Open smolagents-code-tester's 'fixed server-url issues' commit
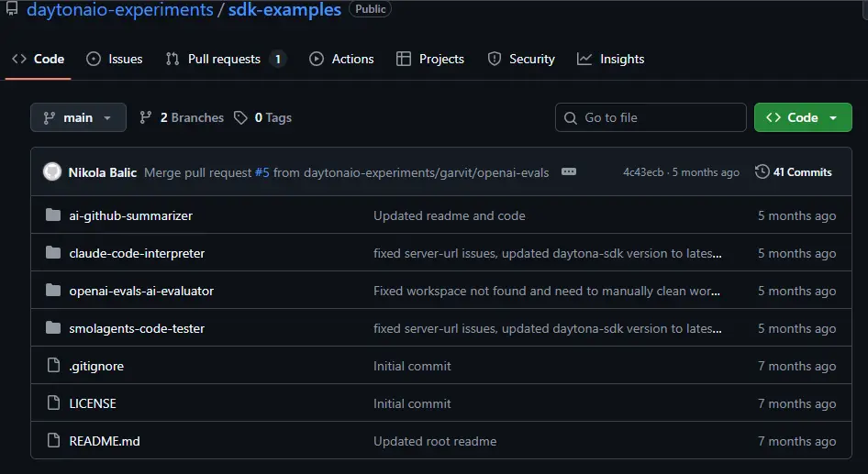The height and width of the screenshot is (474, 868). pos(548,328)
